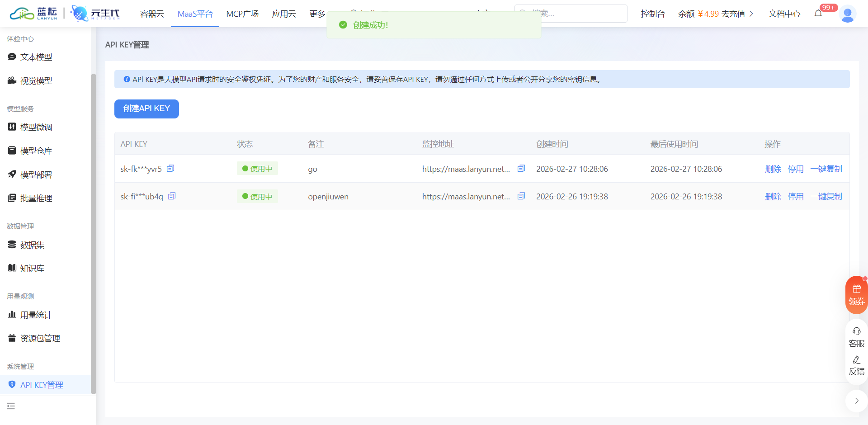Collapse the sidebar using bottom-left icon
The height and width of the screenshot is (425, 868).
point(11,406)
